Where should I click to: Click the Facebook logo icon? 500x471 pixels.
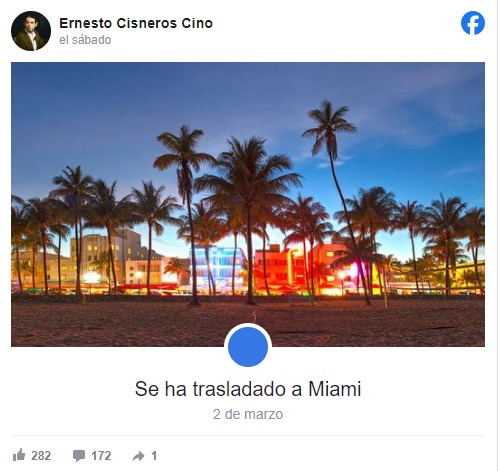473,23
